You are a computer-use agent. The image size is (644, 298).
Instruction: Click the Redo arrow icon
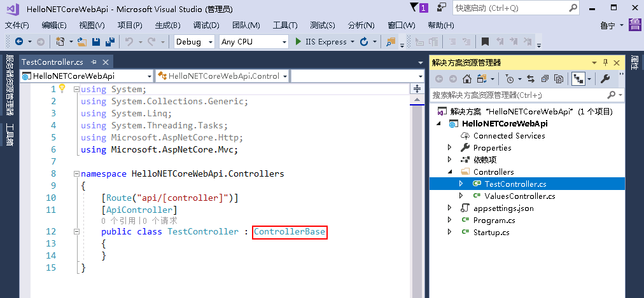(151, 41)
